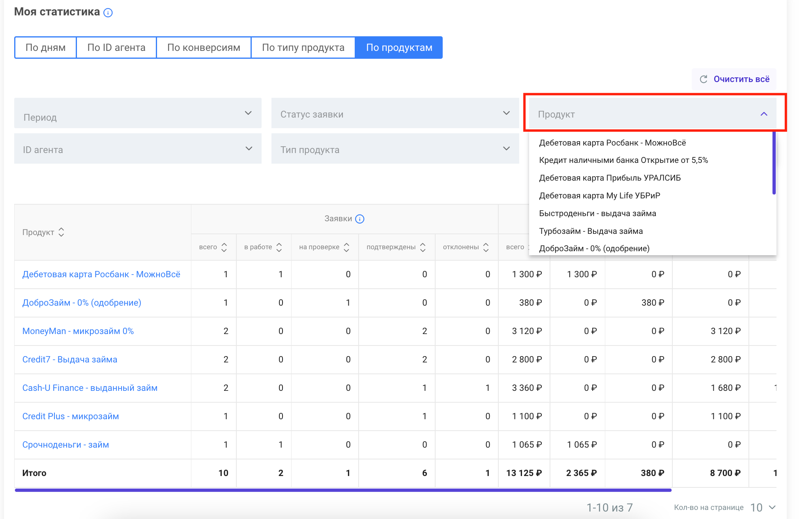Image resolution: width=812 pixels, height=519 pixels.
Task: Open Срочноденьги - займ link
Action: click(66, 445)
